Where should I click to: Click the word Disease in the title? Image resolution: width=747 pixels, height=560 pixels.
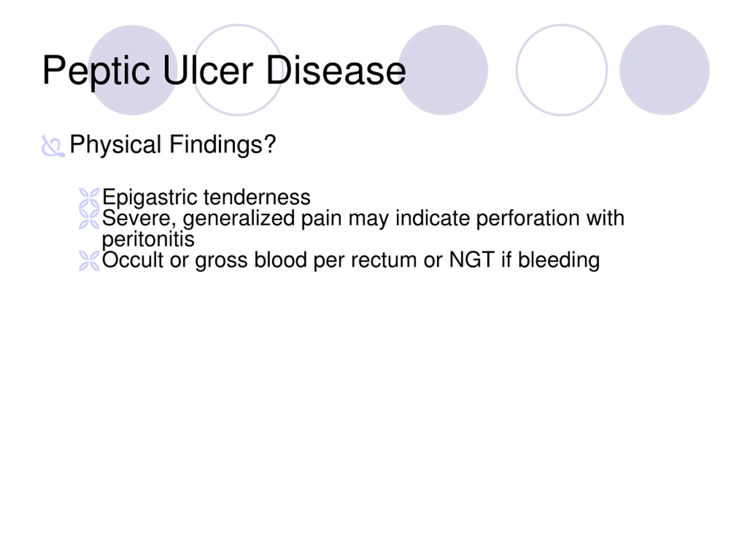(336, 71)
